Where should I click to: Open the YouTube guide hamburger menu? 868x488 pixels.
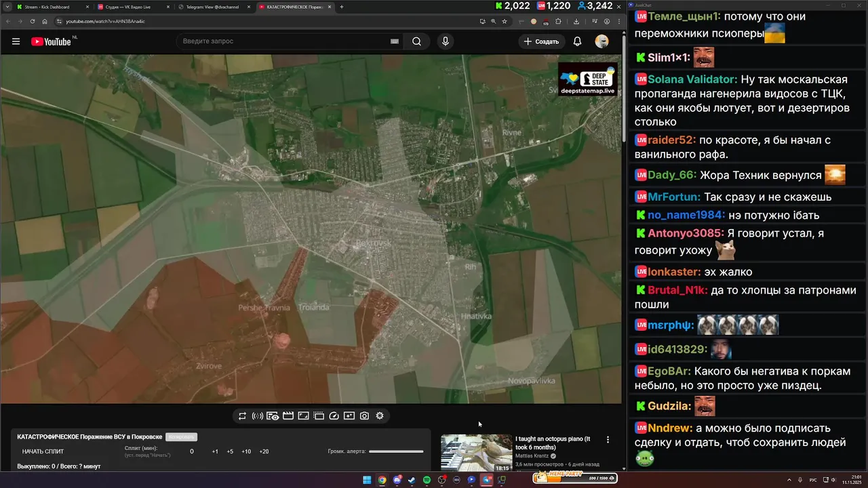click(x=16, y=41)
